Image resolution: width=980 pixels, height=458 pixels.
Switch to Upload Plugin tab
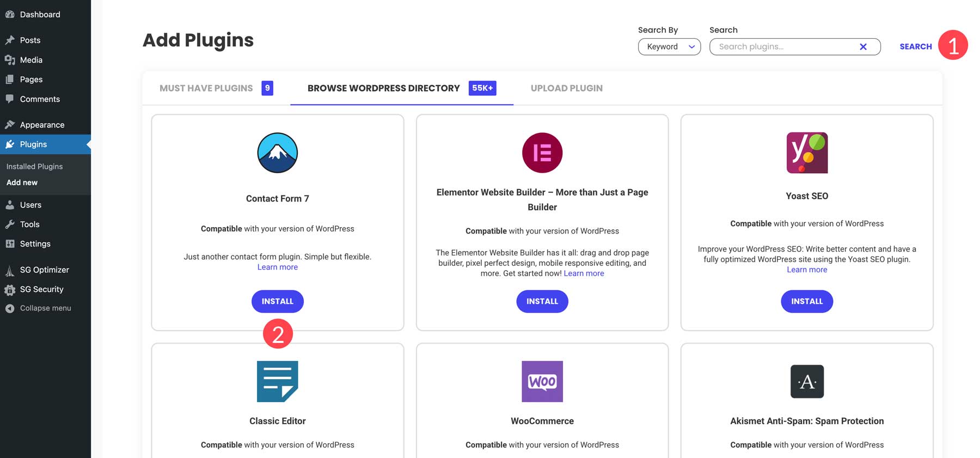coord(566,88)
